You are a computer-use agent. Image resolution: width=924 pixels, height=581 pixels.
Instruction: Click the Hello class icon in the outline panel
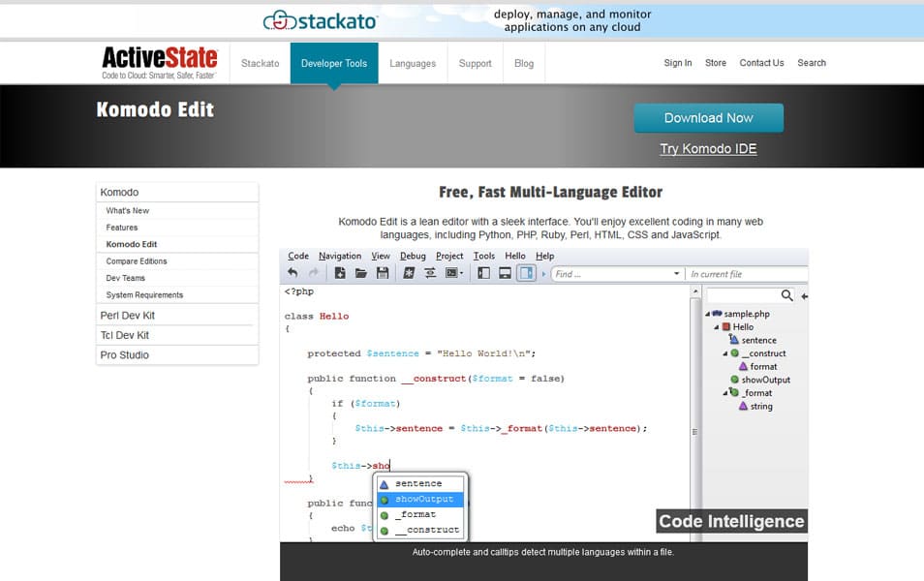tap(725, 326)
